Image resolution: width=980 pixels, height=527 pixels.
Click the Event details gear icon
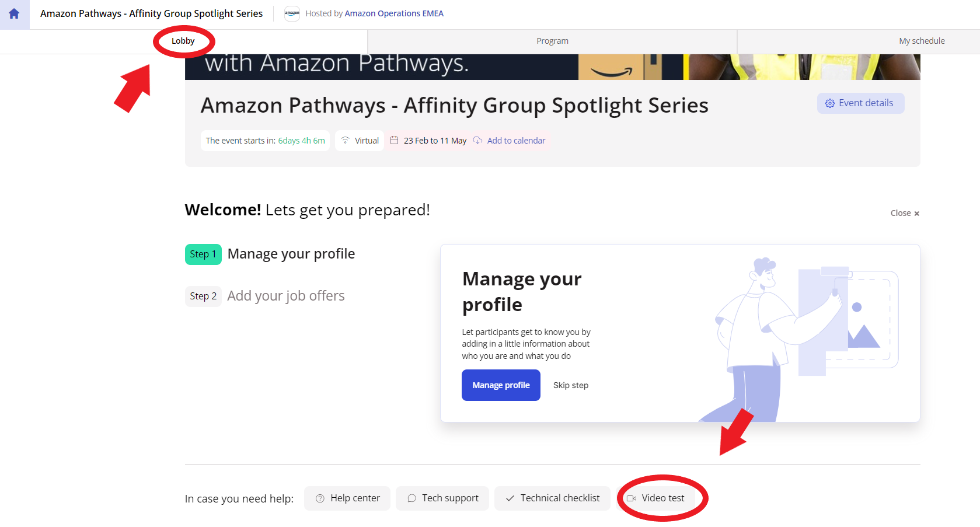pos(829,103)
